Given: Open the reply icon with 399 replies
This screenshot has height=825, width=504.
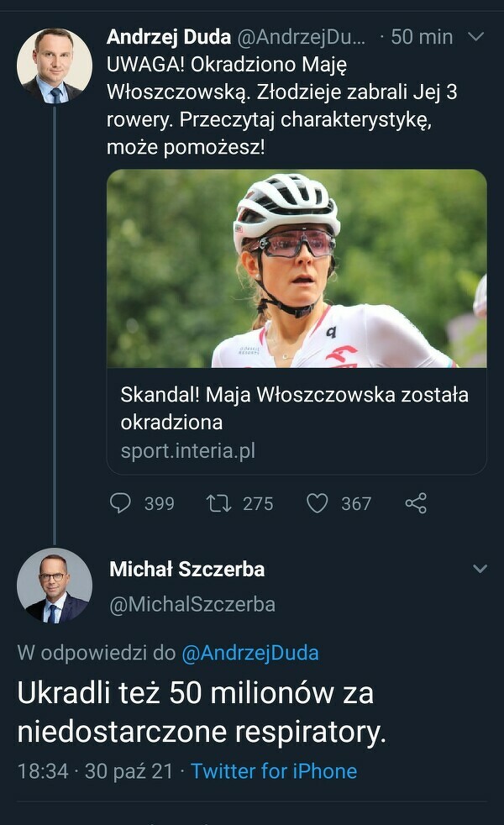Looking at the screenshot, I should point(122,503).
